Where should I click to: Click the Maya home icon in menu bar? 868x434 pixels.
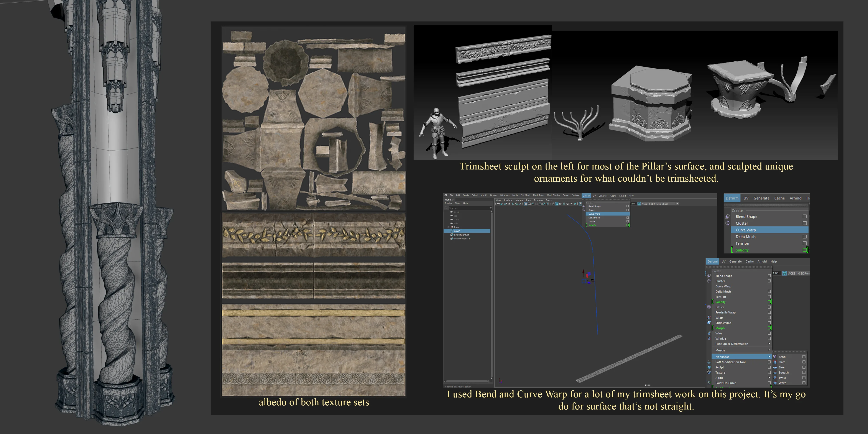446,195
